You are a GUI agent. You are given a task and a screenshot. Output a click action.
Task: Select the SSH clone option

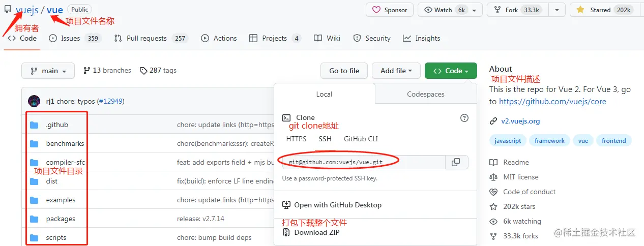point(325,139)
